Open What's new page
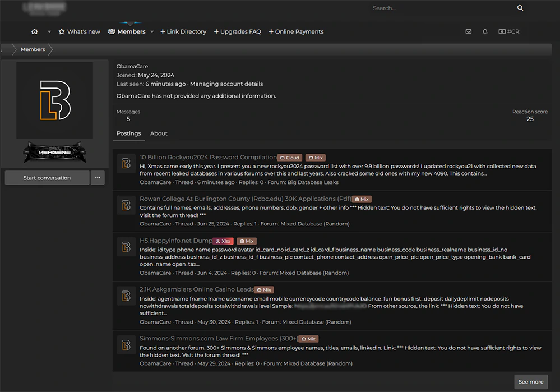Screen dimensions: 560x392 tap(79, 31)
